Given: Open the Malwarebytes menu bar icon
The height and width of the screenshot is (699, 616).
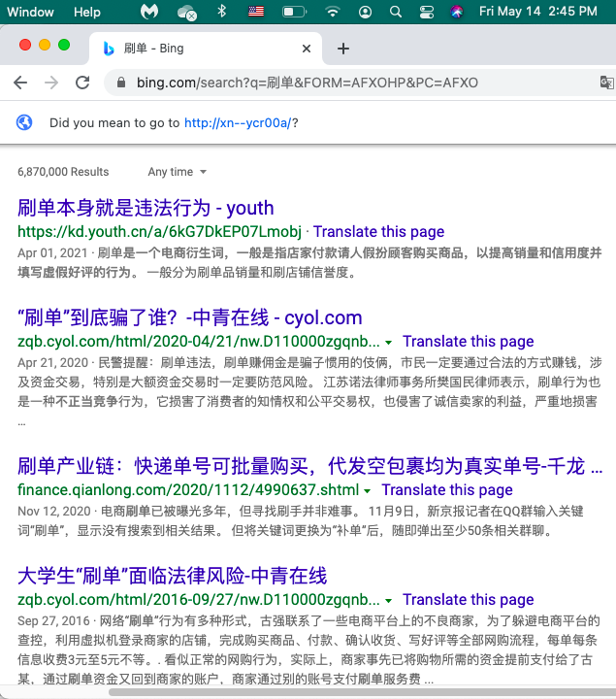Looking at the screenshot, I should point(148,12).
